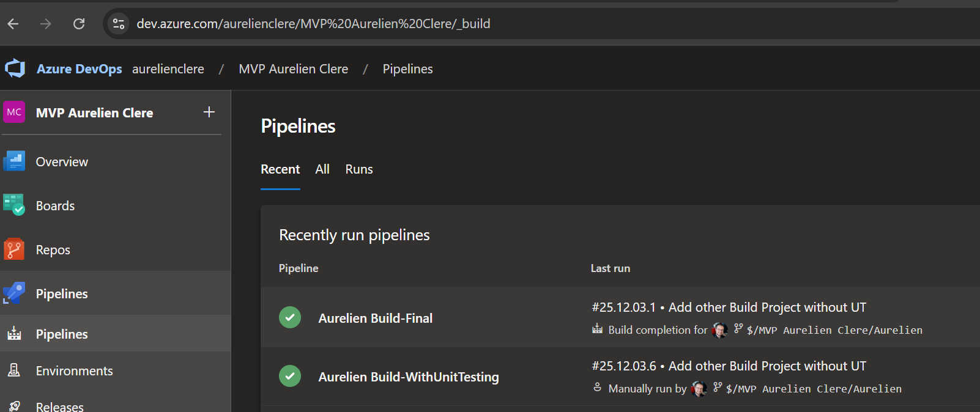Screen dimensions: 980x412
Task: Click the Last run column header
Action: click(x=611, y=268)
